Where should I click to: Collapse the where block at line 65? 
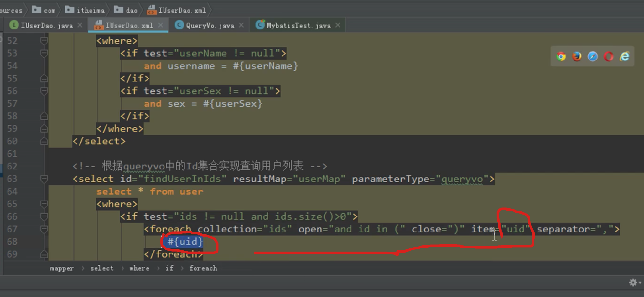(x=44, y=204)
